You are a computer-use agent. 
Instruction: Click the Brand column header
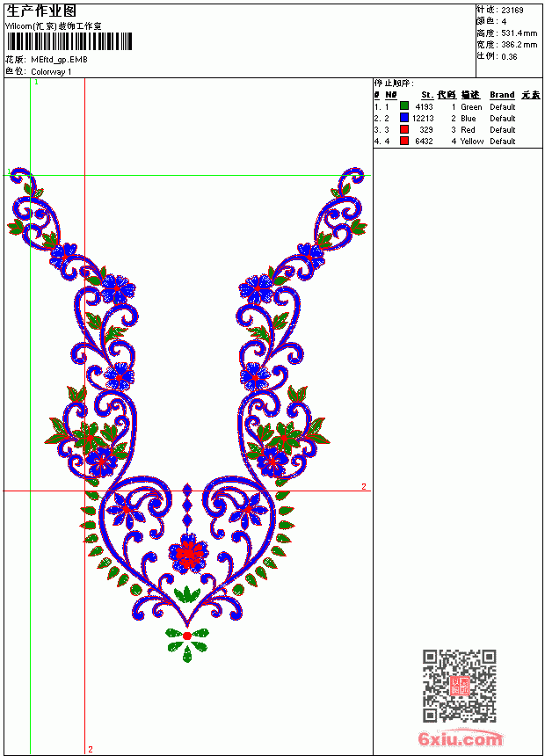click(502, 95)
